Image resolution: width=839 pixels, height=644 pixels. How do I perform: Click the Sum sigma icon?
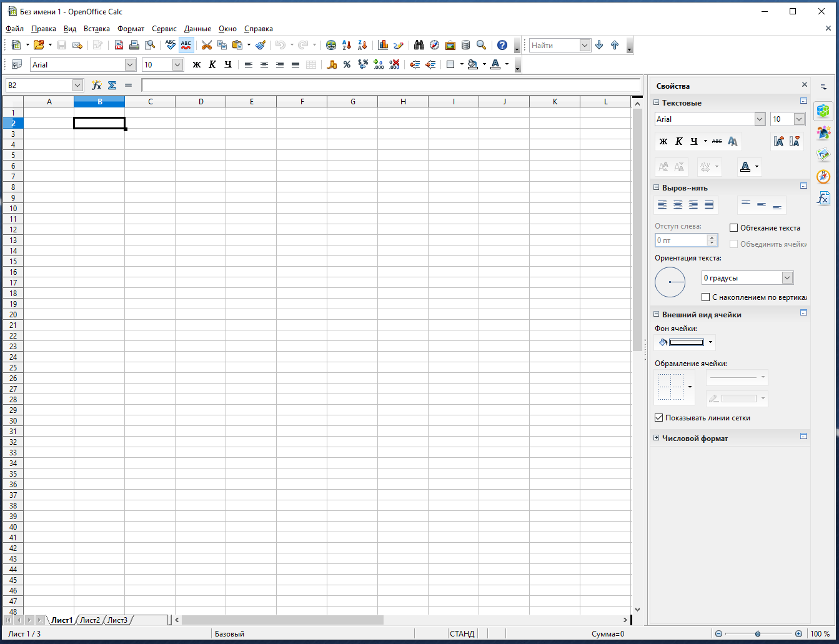point(112,85)
